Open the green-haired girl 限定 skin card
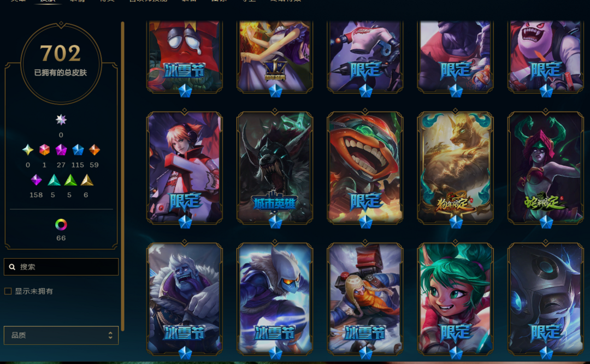 pos(455,299)
